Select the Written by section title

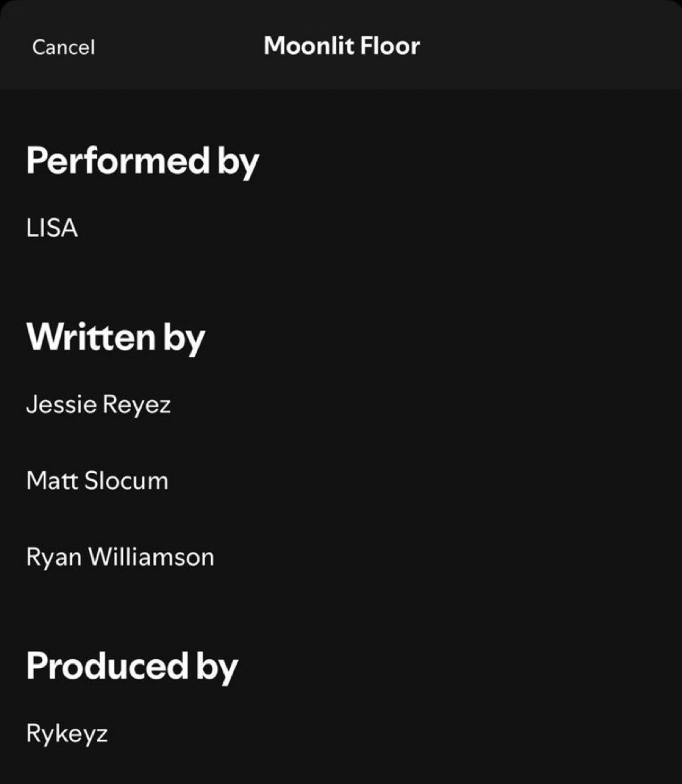[116, 337]
